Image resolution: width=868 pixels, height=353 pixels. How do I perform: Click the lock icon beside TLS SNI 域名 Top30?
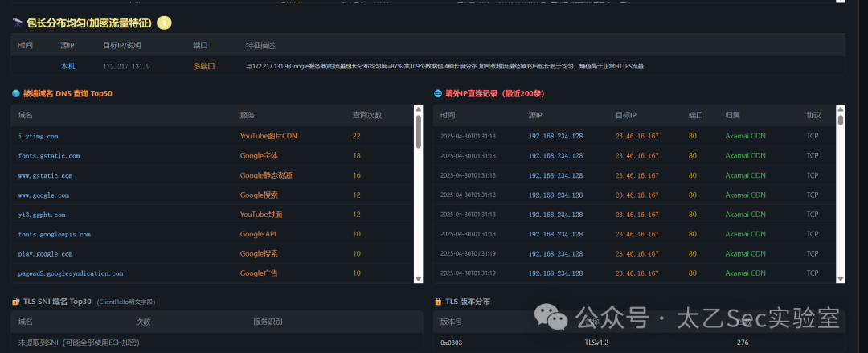16,302
